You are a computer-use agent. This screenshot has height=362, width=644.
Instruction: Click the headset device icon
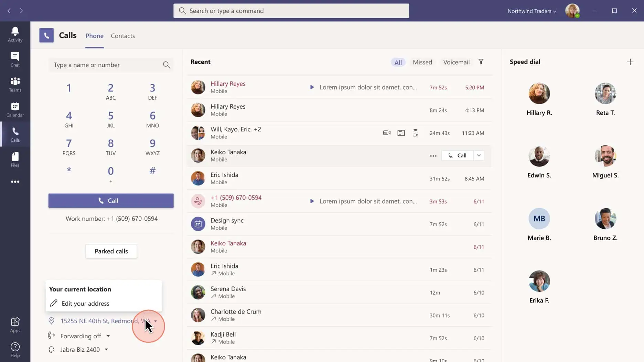[51, 350]
